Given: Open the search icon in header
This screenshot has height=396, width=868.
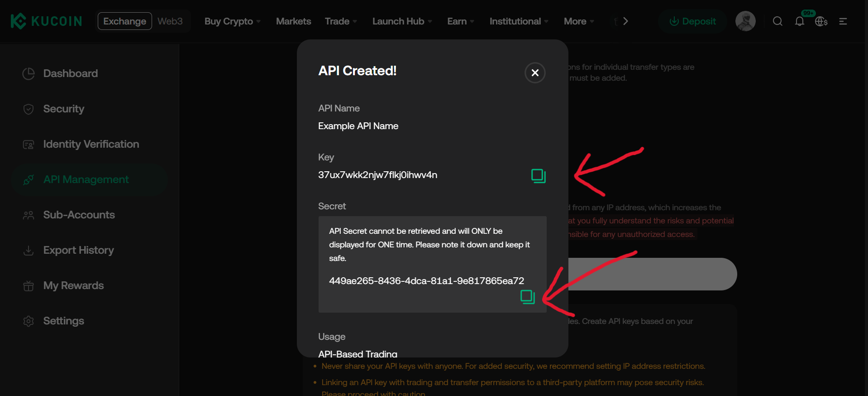Looking at the screenshot, I should (x=777, y=21).
